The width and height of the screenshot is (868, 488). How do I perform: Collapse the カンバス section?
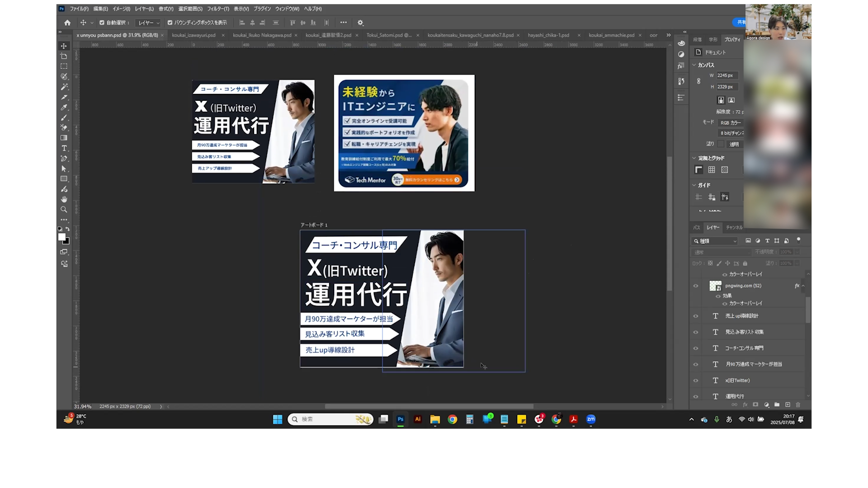tap(694, 65)
